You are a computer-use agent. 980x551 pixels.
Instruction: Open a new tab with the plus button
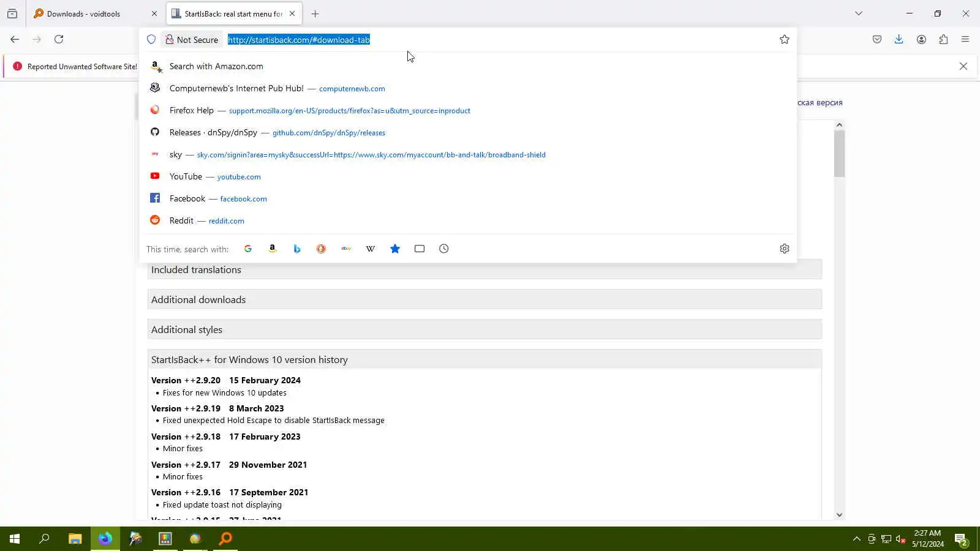click(x=315, y=13)
